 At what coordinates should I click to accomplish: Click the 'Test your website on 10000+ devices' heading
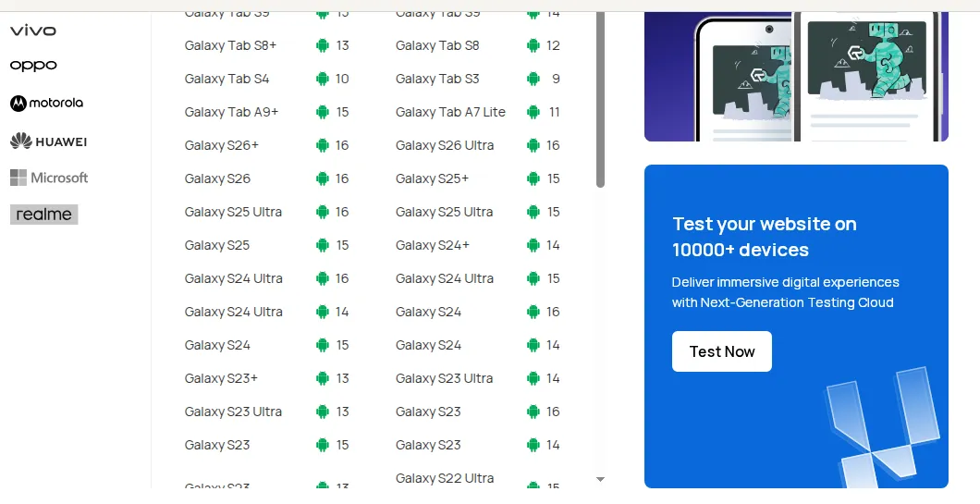[765, 237]
